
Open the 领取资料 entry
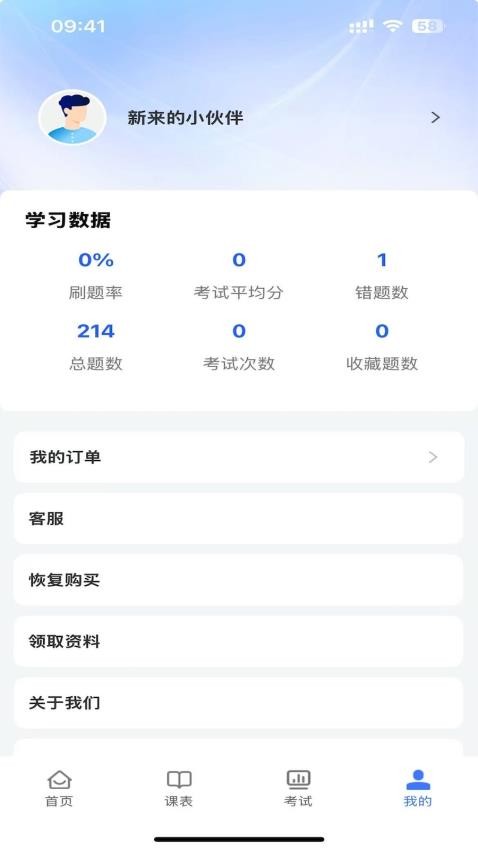pyautogui.click(x=238, y=641)
